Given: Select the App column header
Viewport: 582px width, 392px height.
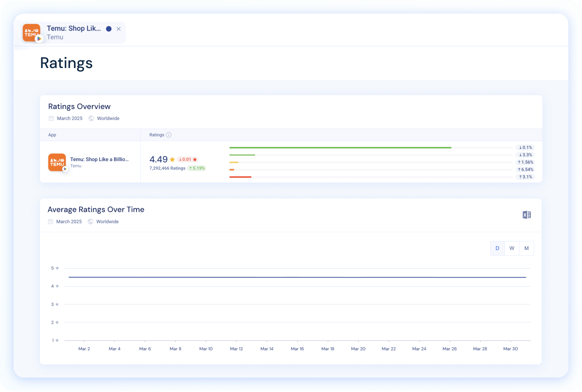Looking at the screenshot, I should tap(52, 135).
